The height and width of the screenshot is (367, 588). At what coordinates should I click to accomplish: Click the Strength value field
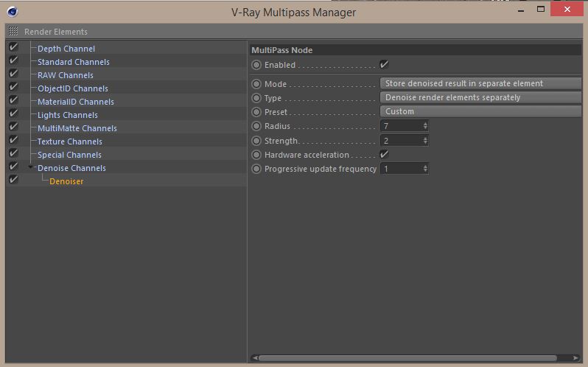(x=402, y=141)
